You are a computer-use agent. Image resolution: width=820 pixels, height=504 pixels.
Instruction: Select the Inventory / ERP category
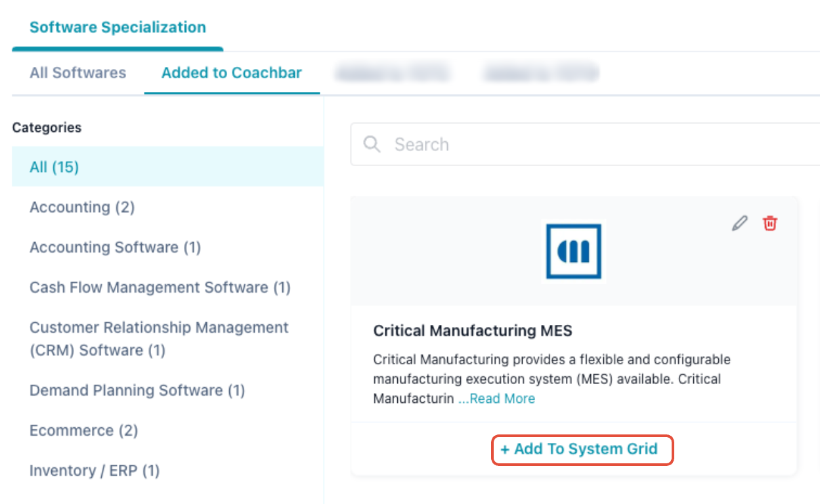95,471
